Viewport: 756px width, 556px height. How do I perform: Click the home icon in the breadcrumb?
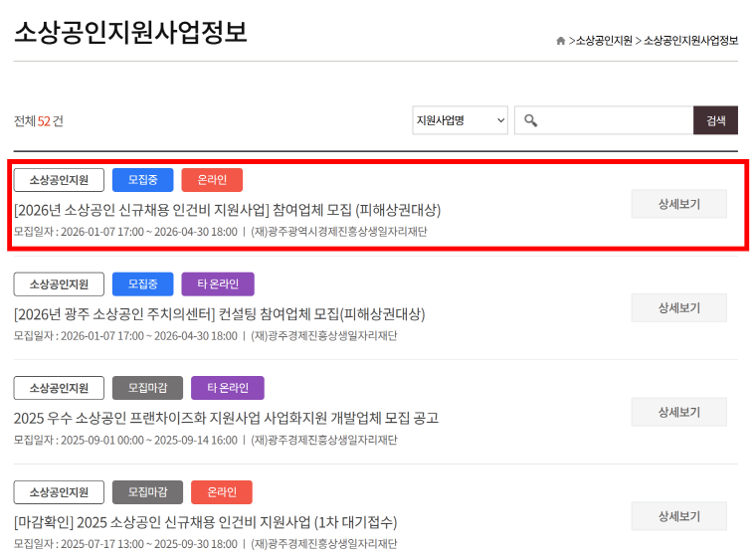coord(560,41)
